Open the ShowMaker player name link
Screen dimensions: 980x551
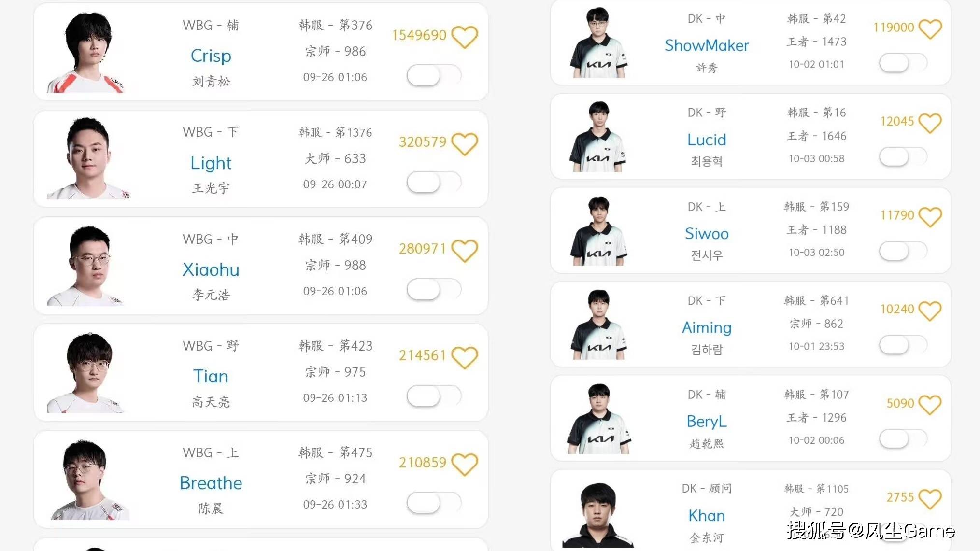click(x=706, y=45)
